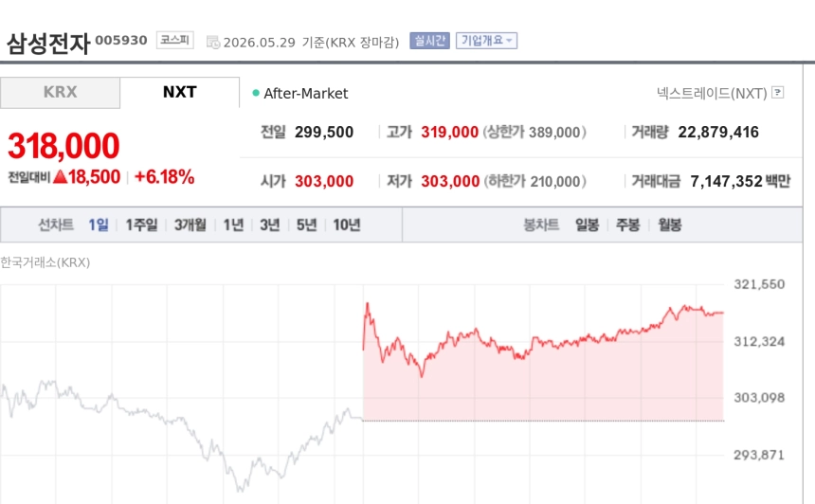Screen dimensions: 815x504
Task: Select the 1주일 chart period
Action: point(141,225)
